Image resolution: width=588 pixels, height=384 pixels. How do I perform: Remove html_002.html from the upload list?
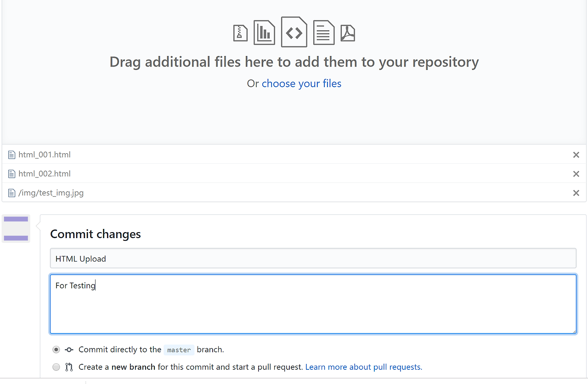[x=576, y=174]
